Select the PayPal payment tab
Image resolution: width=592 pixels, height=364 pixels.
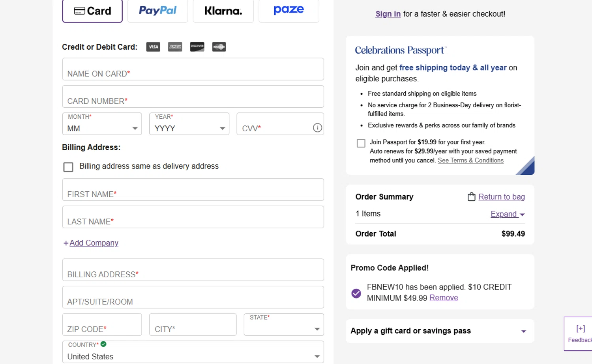[x=157, y=11]
